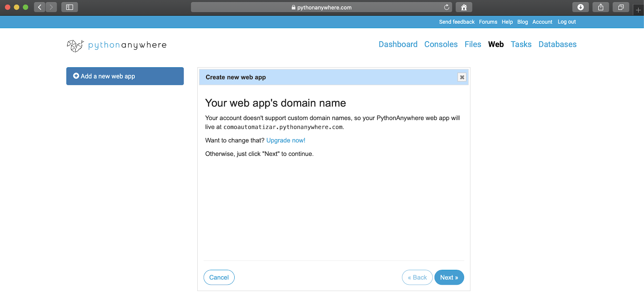Viewport: 644px width, 302px height.
Task: Click Add a new web app button
Action: tap(125, 76)
